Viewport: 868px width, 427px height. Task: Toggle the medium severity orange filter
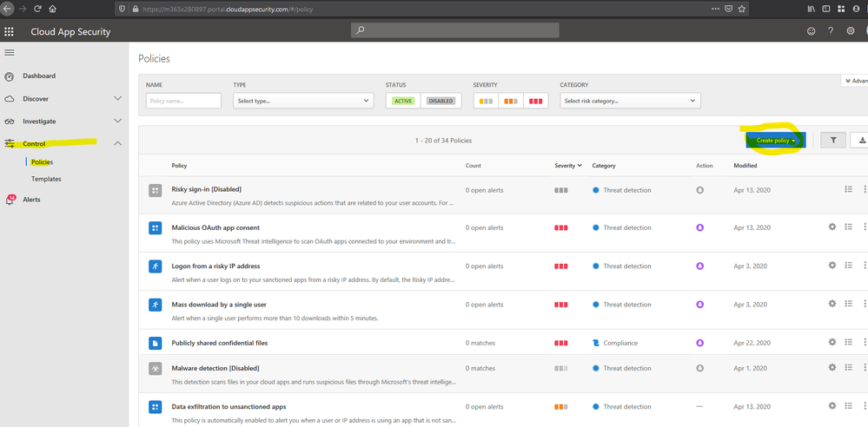[510, 102]
